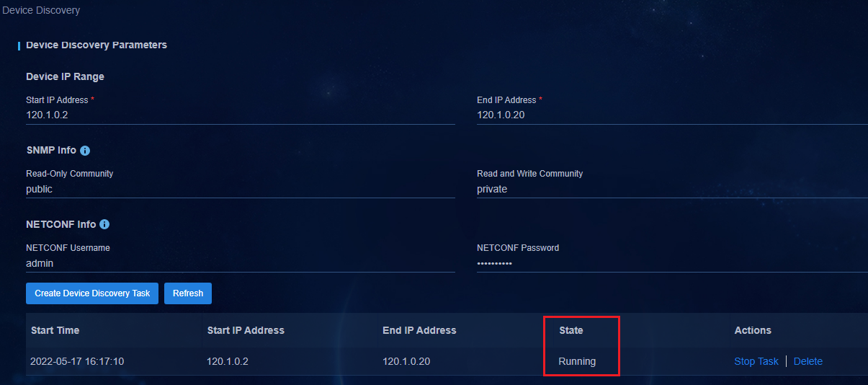Image resolution: width=868 pixels, height=385 pixels.
Task: Focus the End IP Address field
Action: point(672,115)
